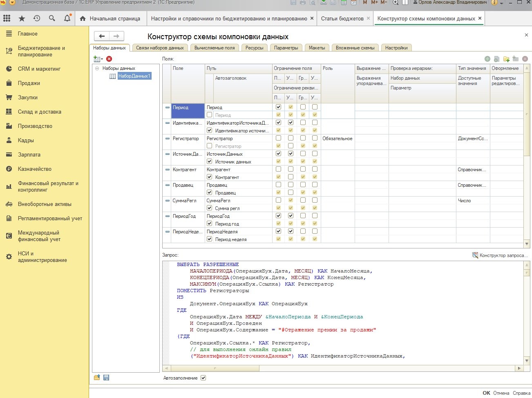
Task: Click fields table vertical scrollbar down arrow
Action: 527,244
